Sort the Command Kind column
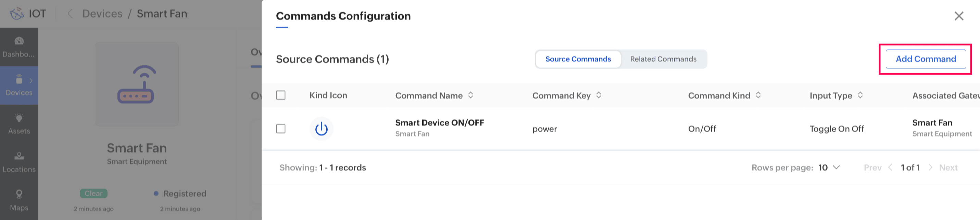980x220 pixels. pyautogui.click(x=758, y=95)
